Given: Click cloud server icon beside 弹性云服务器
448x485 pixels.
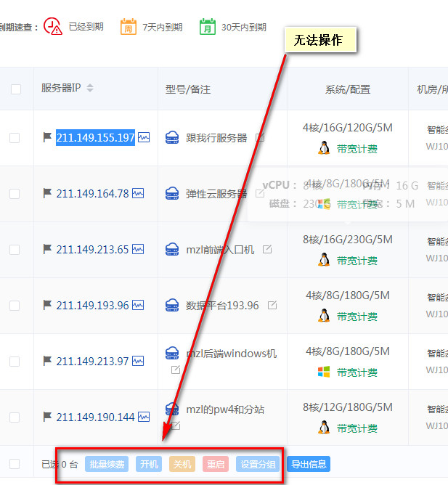Looking at the screenshot, I should 172,193.
